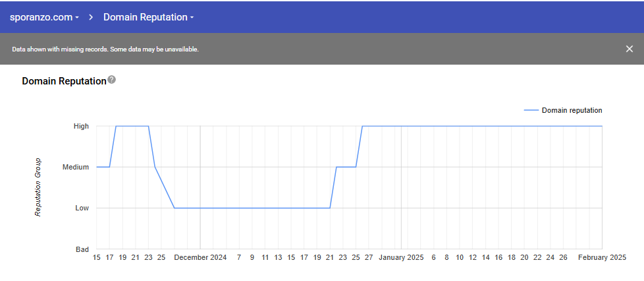Toggle the Domain reputation legend label
Viewport: 644px width, 281px height.
point(572,111)
